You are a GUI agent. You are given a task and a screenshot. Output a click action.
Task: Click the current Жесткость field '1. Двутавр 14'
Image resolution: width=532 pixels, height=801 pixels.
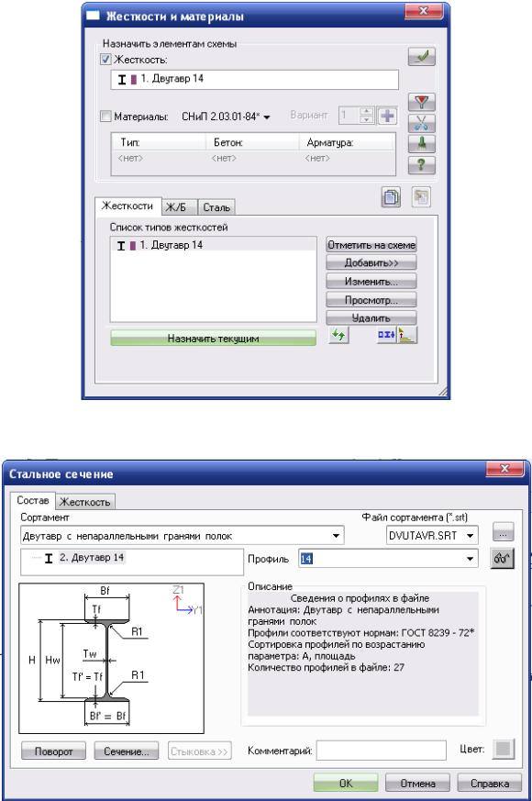point(254,79)
